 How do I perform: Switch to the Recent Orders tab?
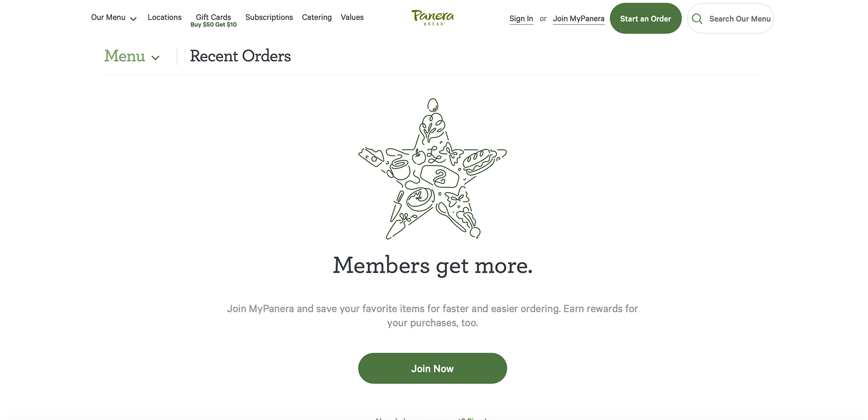[x=240, y=56]
